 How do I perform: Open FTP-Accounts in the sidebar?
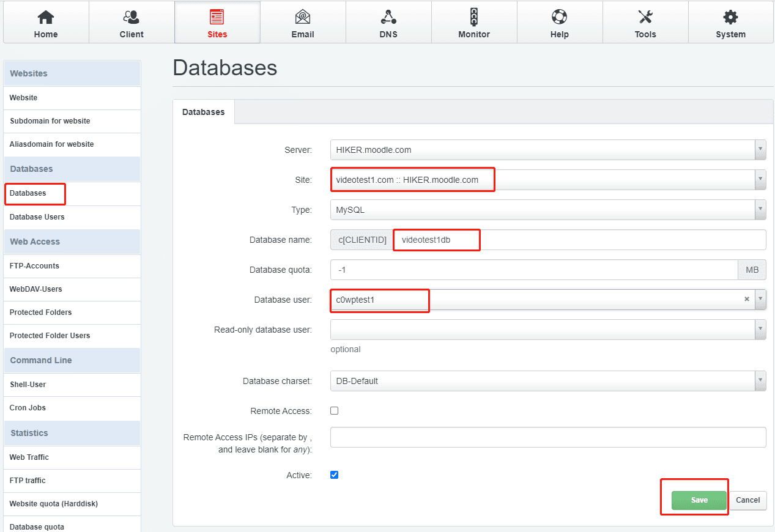click(72, 266)
